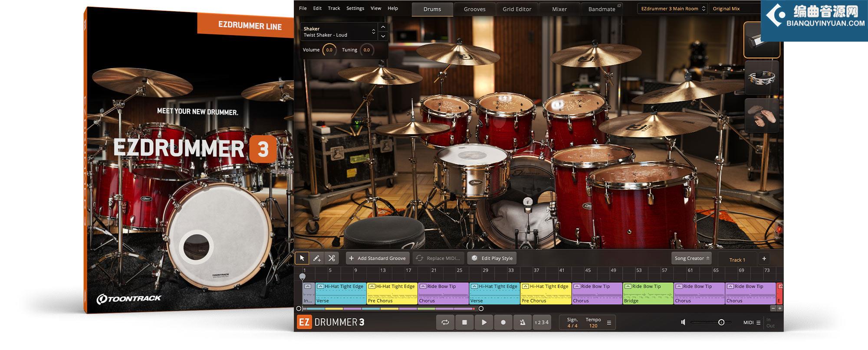Click the Tuning knob showing 0.0
Image resolution: width=868 pixels, height=350 pixels.
click(367, 50)
